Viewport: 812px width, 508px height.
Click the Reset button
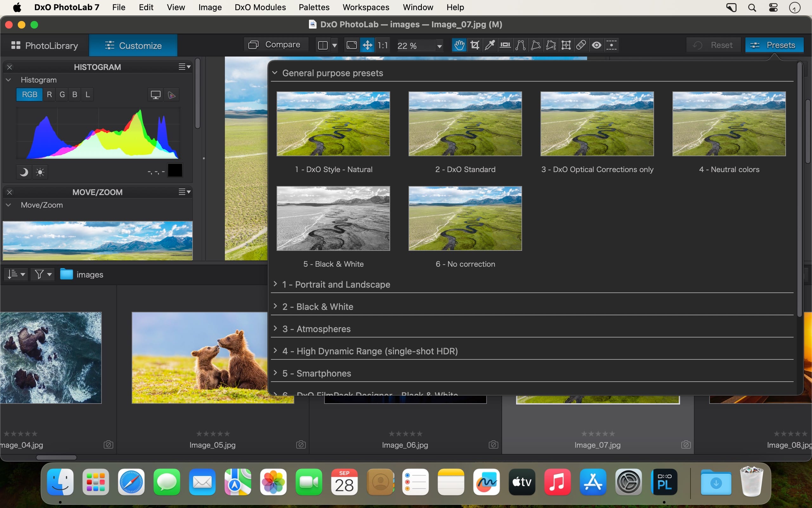pos(713,45)
